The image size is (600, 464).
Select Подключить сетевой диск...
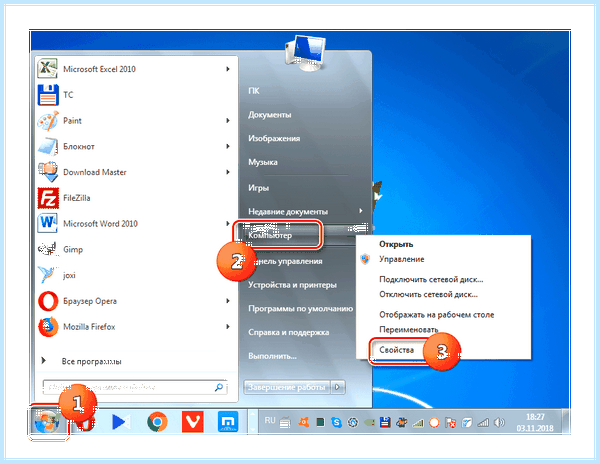(x=431, y=279)
